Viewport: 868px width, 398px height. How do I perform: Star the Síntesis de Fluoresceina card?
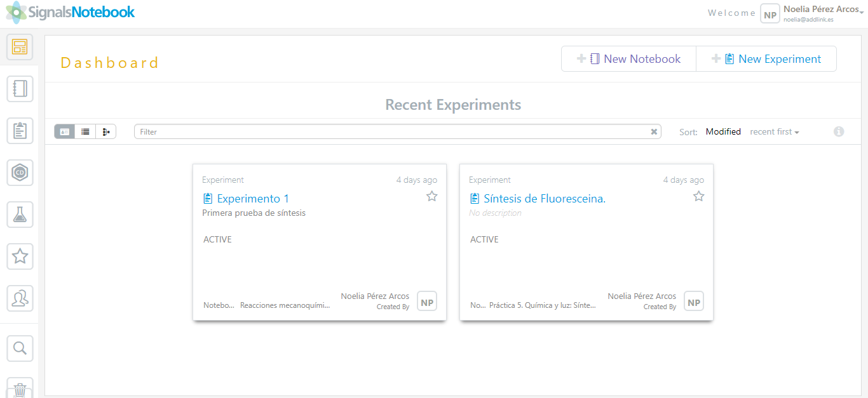point(699,196)
